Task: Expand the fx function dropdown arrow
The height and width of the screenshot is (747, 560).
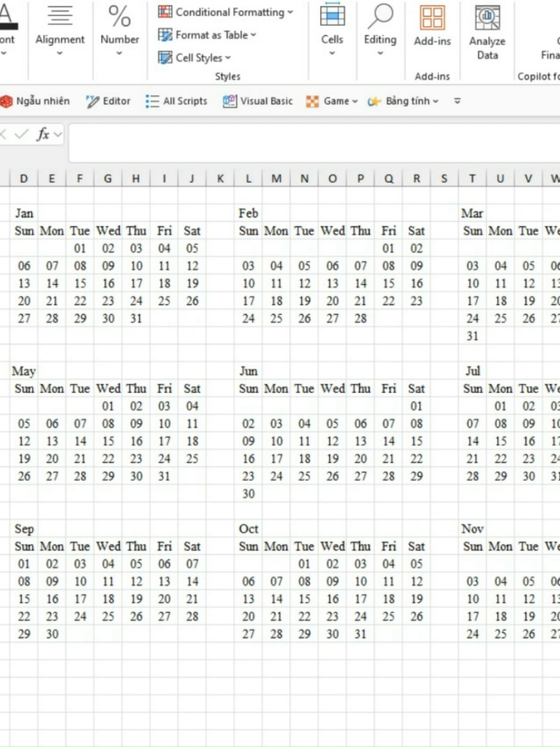Action: coord(58,134)
